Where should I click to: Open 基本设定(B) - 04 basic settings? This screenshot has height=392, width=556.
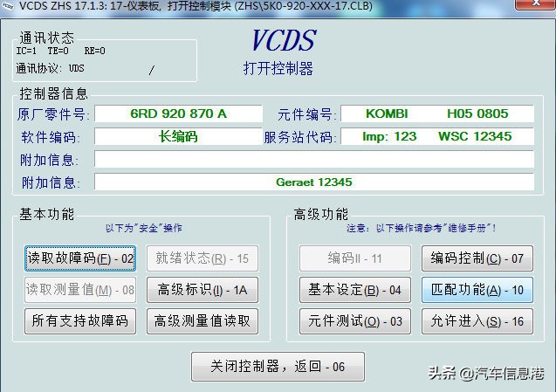pos(355,290)
